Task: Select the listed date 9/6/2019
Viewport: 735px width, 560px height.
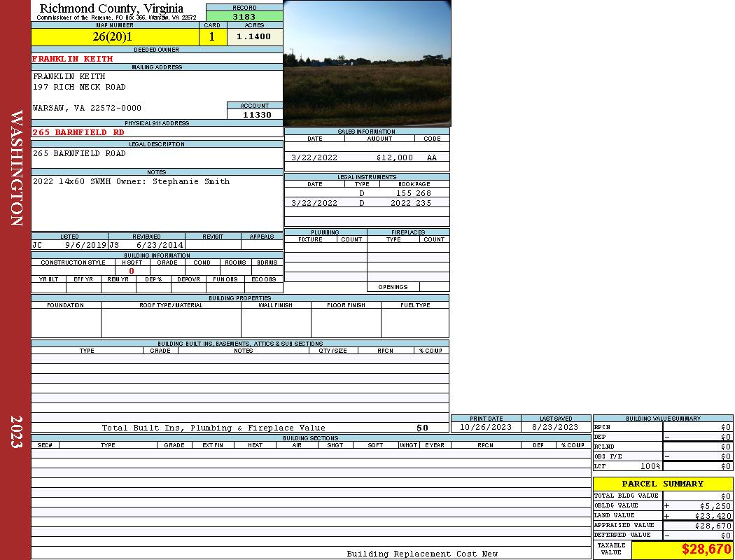Action: (x=85, y=246)
